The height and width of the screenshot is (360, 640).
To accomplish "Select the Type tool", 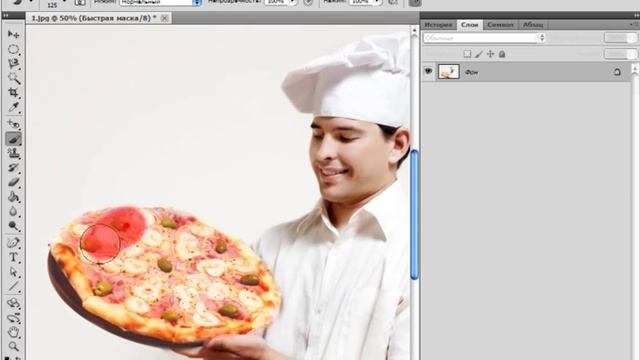I will coord(13,257).
